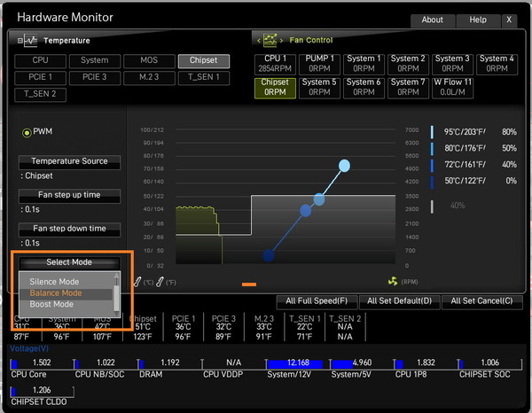This screenshot has width=532, height=413.
Task: Click the All Full Speed(F) button
Action: click(x=317, y=301)
